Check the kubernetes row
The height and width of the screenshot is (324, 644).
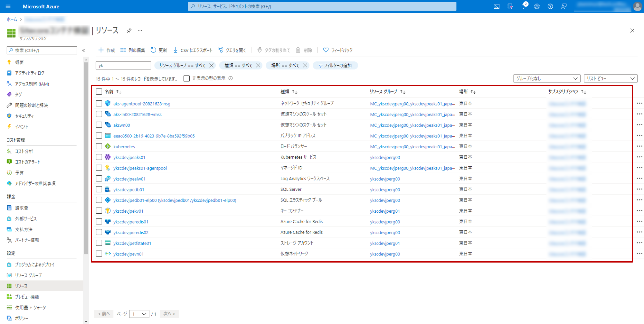pyautogui.click(x=99, y=146)
